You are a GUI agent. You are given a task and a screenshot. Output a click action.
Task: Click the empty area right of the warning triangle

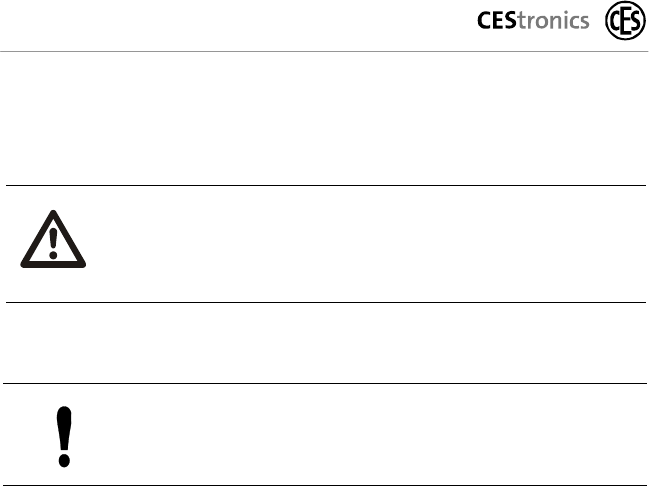(366, 244)
